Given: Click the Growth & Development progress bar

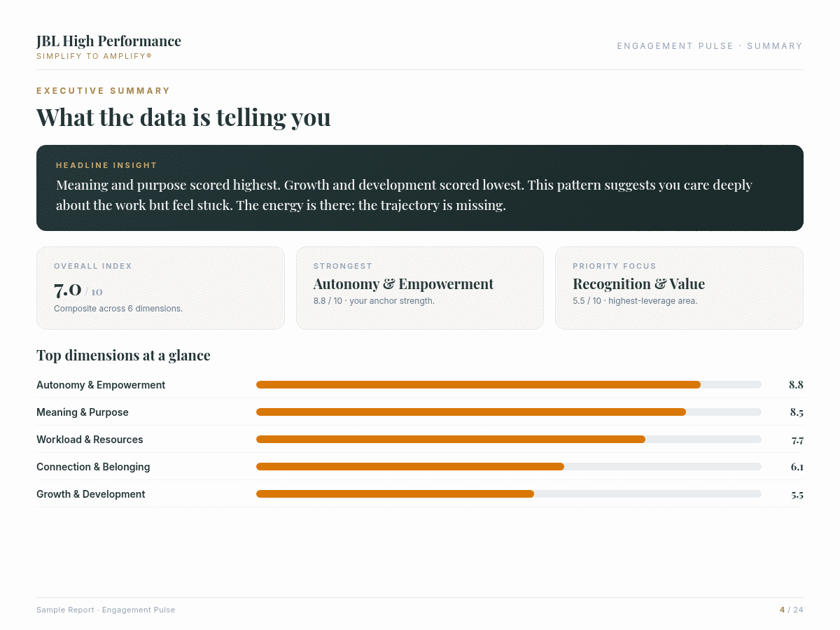Looking at the screenshot, I should [x=509, y=494].
